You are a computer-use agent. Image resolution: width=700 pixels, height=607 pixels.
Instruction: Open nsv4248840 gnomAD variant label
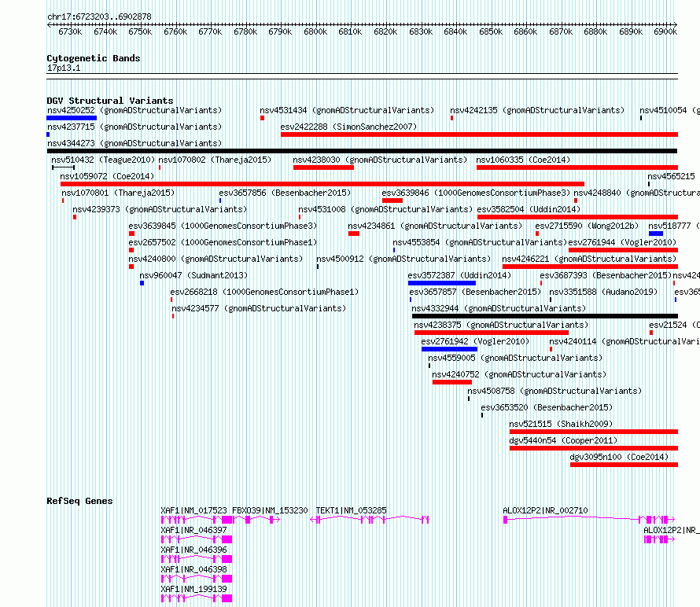(636, 193)
